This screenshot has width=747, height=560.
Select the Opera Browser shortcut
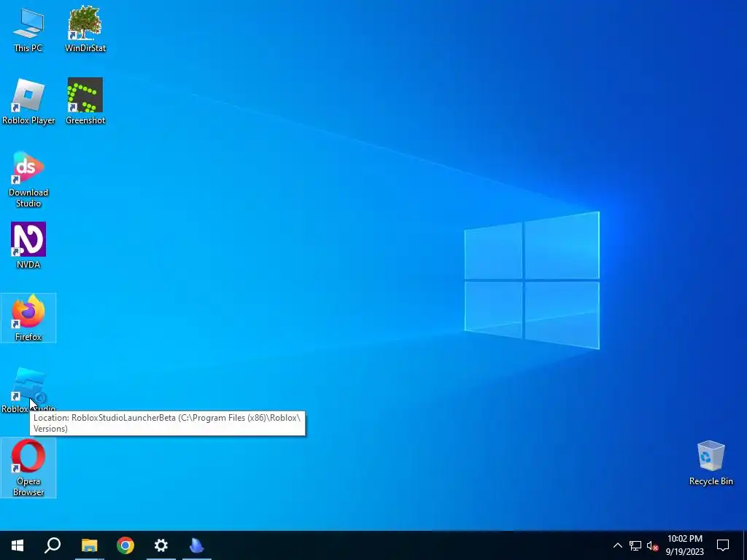click(x=28, y=467)
